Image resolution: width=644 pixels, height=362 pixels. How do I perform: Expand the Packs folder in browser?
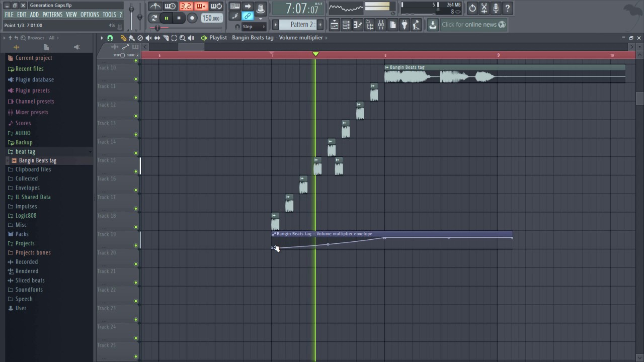[22, 234]
